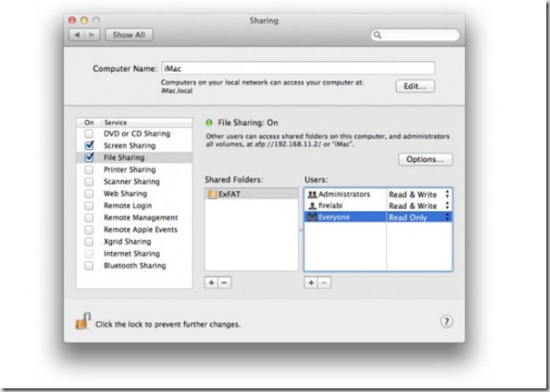The image size is (550, 392).
Task: Select Bluetooth Sharing service row
Action: point(135,266)
